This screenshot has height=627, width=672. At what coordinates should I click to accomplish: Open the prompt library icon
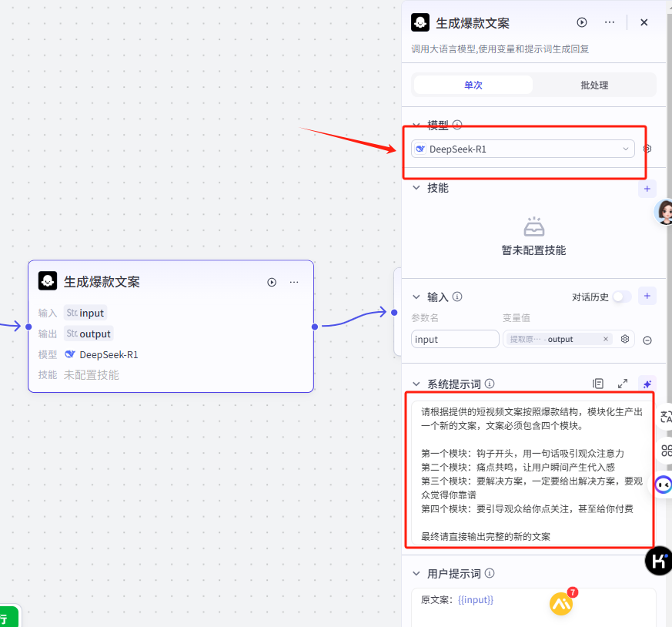click(598, 384)
